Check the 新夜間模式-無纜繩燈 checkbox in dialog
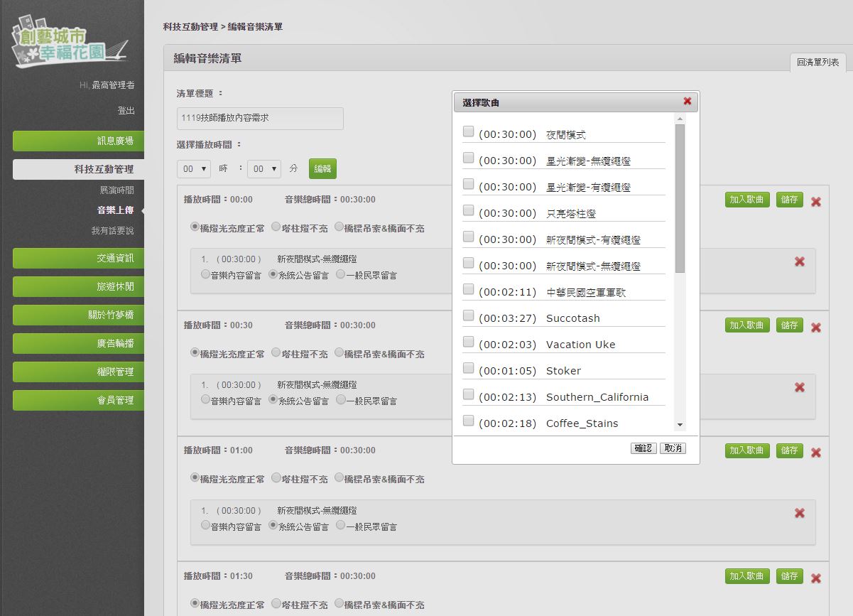Viewport: 853px width, 616px height. point(468,263)
